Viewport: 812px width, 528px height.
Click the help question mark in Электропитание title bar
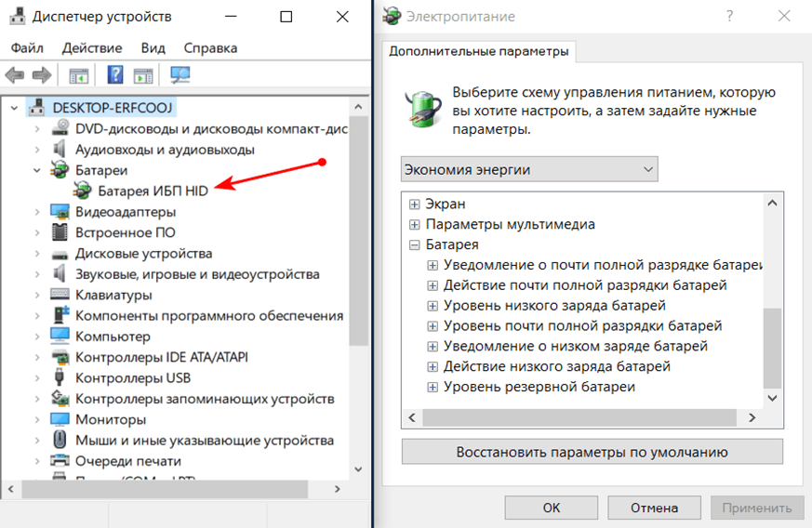tap(729, 16)
